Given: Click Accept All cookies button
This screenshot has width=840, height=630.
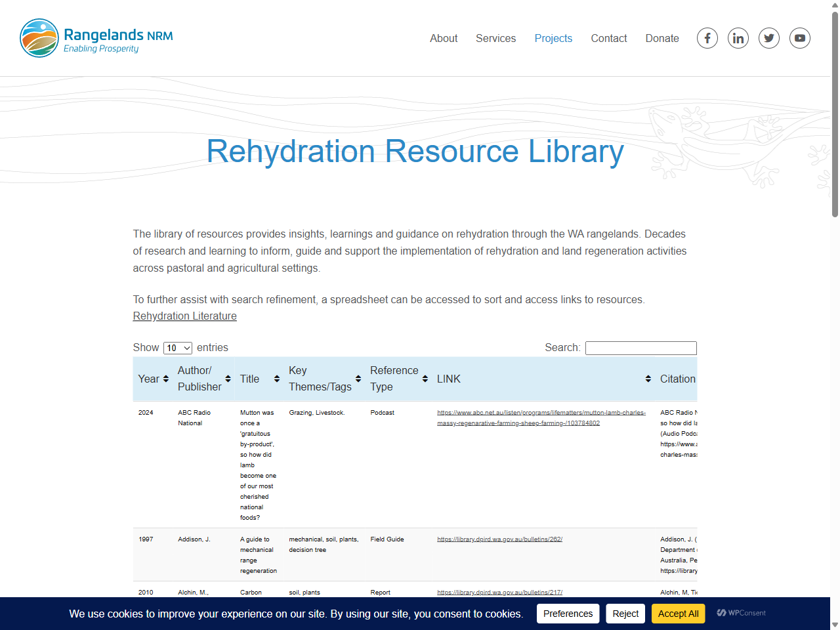Looking at the screenshot, I should click(678, 614).
